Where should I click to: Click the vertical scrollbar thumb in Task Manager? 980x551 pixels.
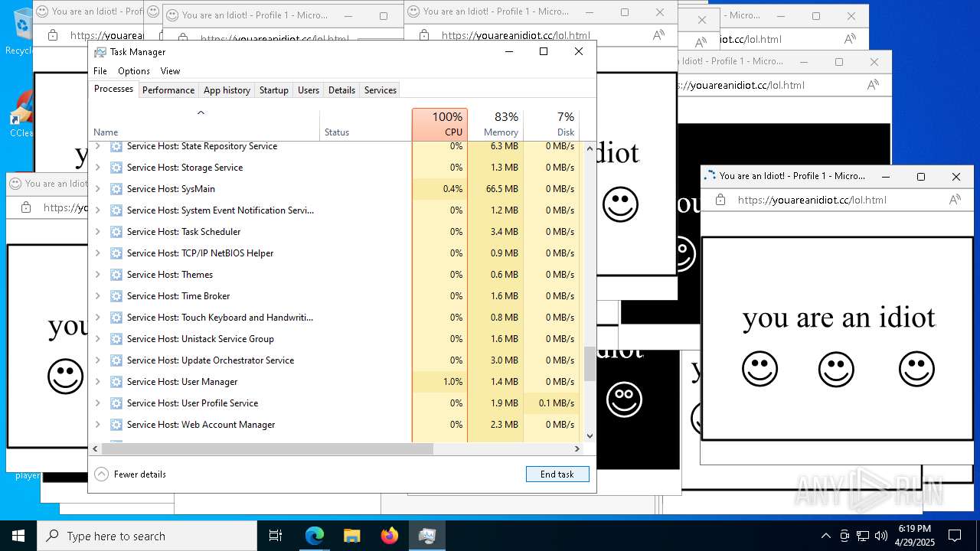point(590,364)
